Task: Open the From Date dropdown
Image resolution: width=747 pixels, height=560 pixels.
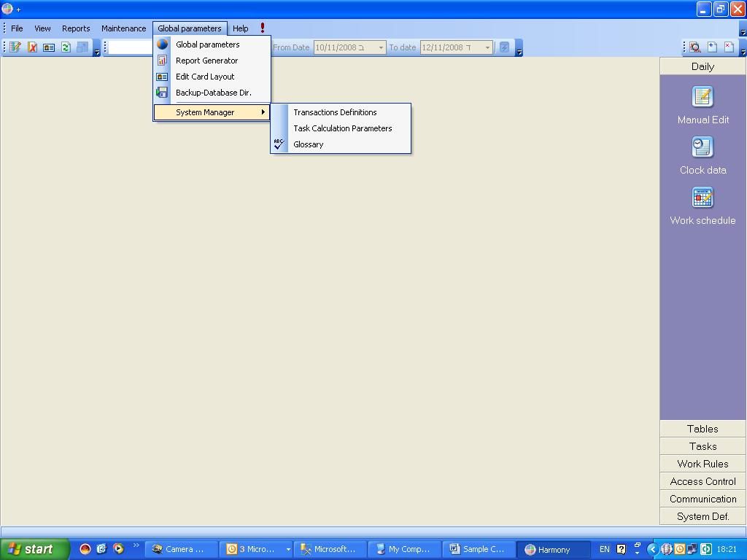Action: pyautogui.click(x=380, y=47)
